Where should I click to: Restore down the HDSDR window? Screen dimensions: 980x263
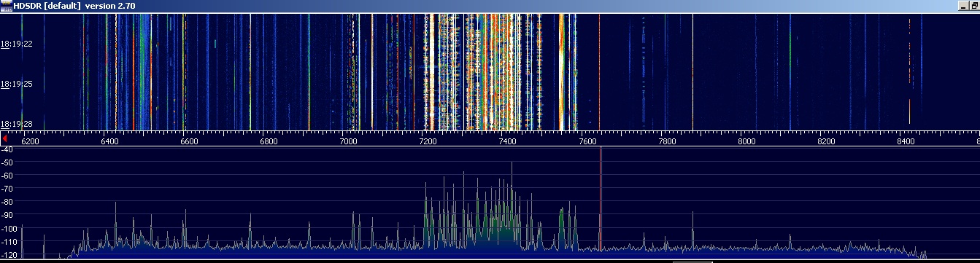(x=975, y=5)
